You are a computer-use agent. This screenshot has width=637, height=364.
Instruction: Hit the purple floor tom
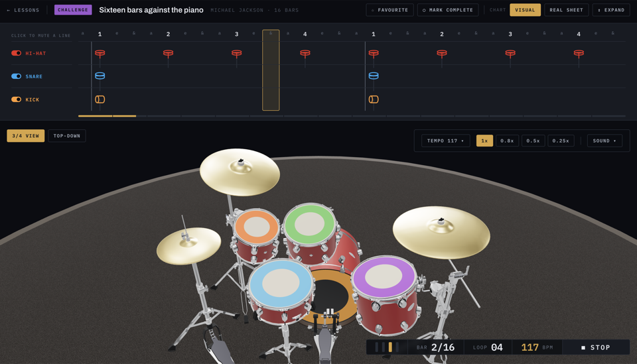coord(384,277)
